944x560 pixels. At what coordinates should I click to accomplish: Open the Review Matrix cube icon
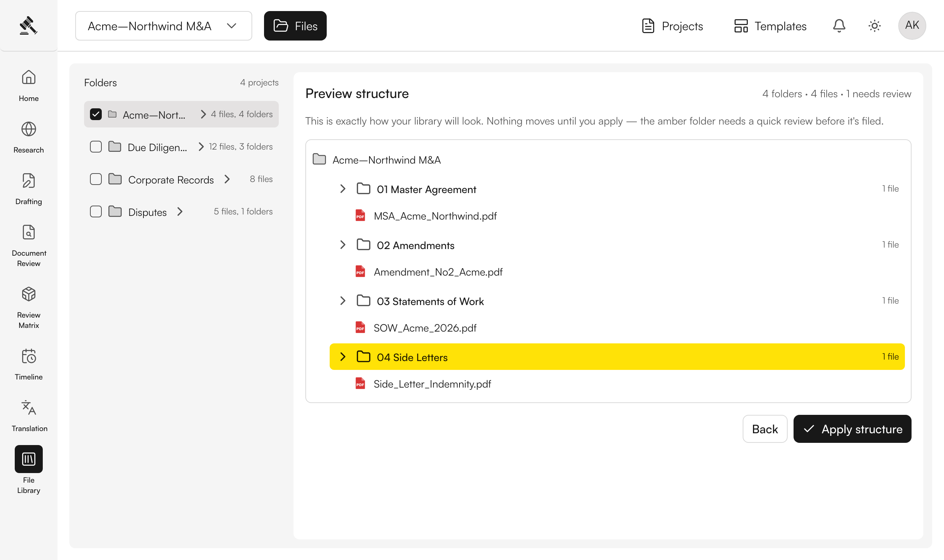coord(29,294)
